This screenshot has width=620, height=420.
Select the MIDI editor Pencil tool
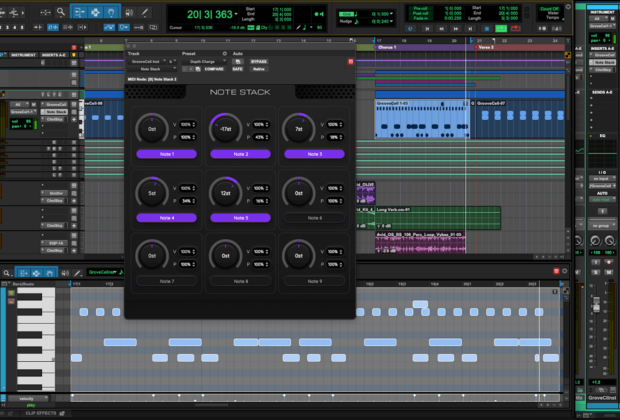pos(78,272)
